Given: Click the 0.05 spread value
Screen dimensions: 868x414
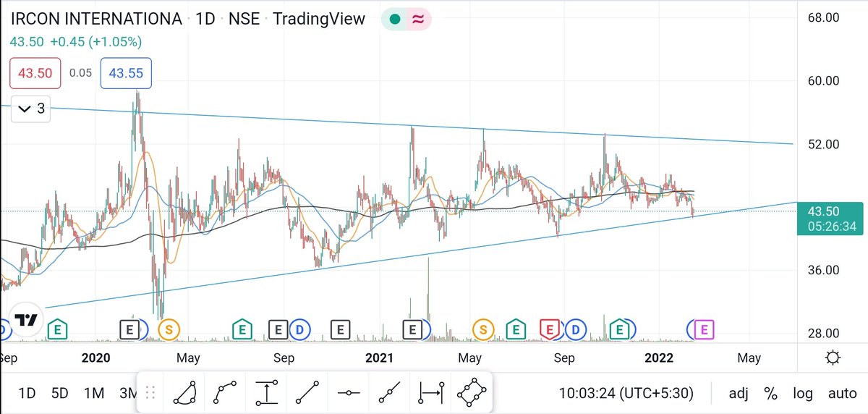Looking at the screenshot, I should pyautogui.click(x=80, y=72).
